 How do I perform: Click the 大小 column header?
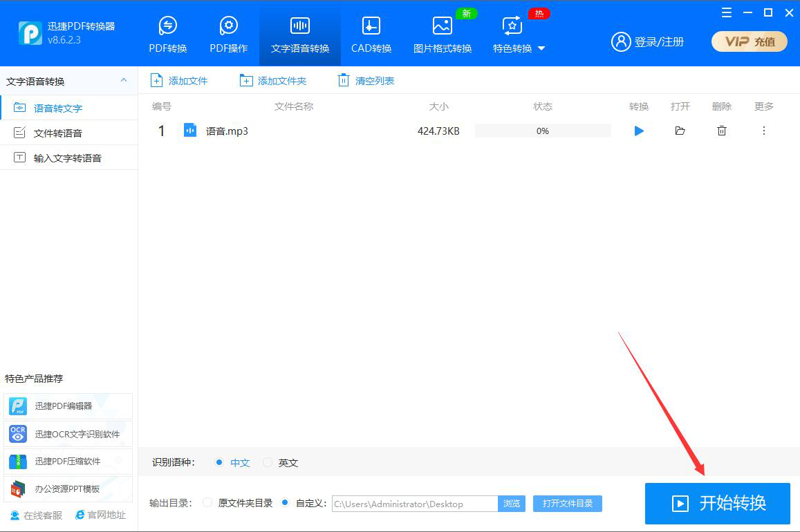pyautogui.click(x=438, y=106)
